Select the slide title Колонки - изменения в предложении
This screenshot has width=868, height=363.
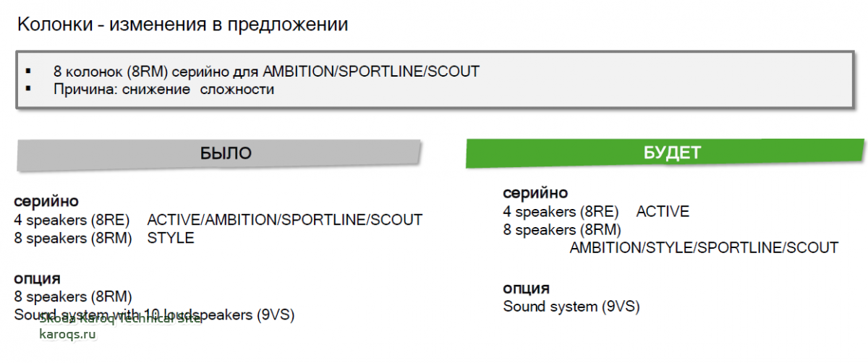point(182,25)
